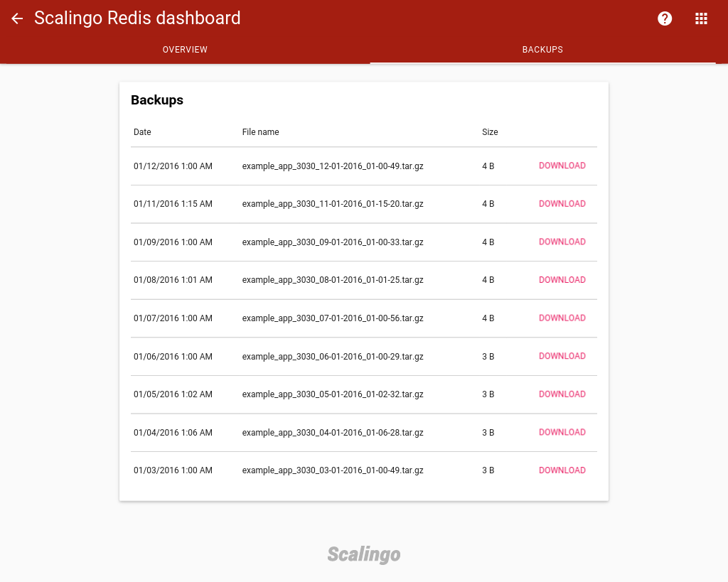Click date 01/04/2016 1:06 AM
Image resolution: width=728 pixels, height=582 pixels.
(x=173, y=433)
